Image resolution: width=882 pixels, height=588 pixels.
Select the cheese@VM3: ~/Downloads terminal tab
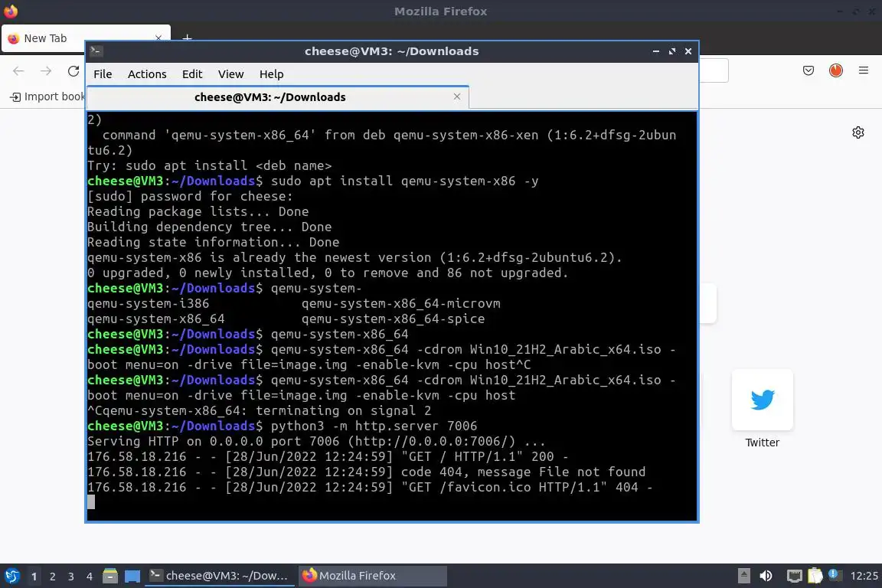tap(278, 96)
